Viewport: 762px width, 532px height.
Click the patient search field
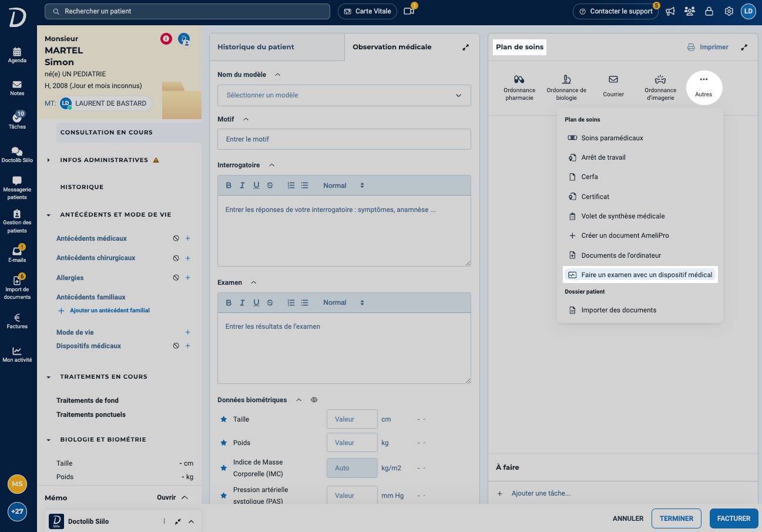pyautogui.click(x=187, y=11)
